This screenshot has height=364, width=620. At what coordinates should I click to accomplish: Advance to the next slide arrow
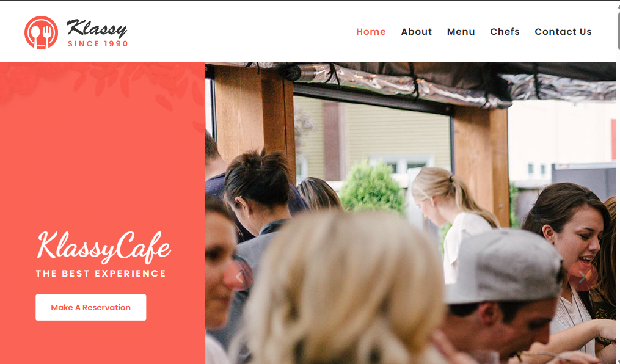click(x=583, y=276)
